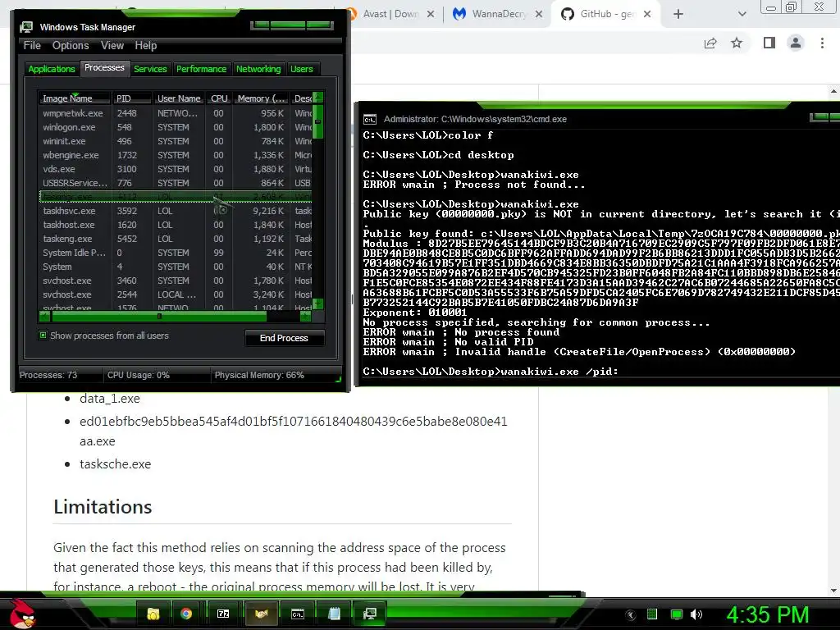
Task: Click the handshake icon on the taskbar
Action: point(261,614)
